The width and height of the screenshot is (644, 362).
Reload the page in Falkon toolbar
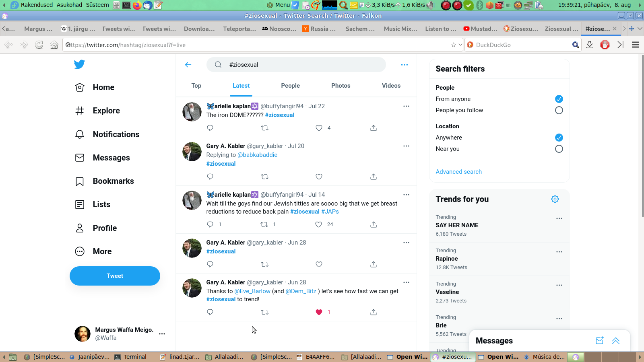39,45
